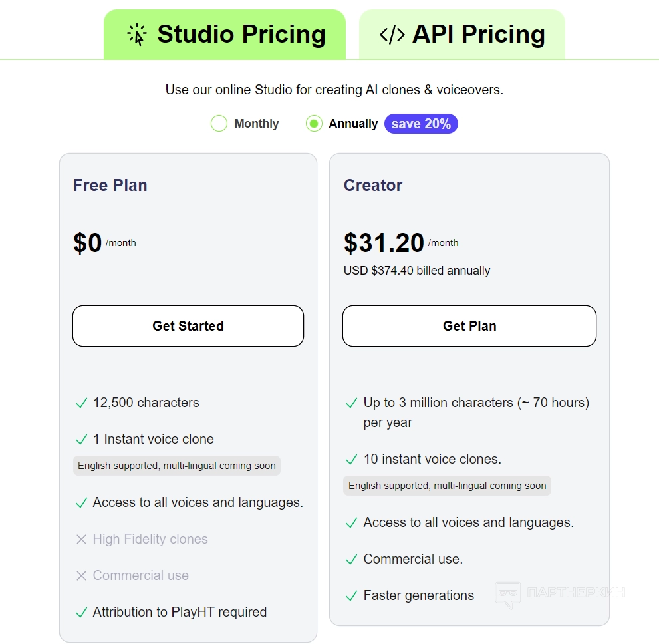The height and width of the screenshot is (644, 659).
Task: Click the purple save 20% badge
Action: click(421, 124)
